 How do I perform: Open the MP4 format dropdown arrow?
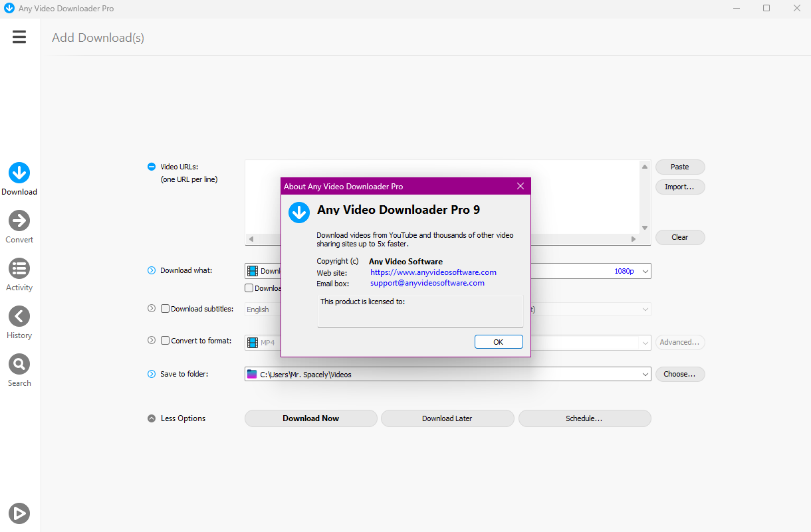645,343
